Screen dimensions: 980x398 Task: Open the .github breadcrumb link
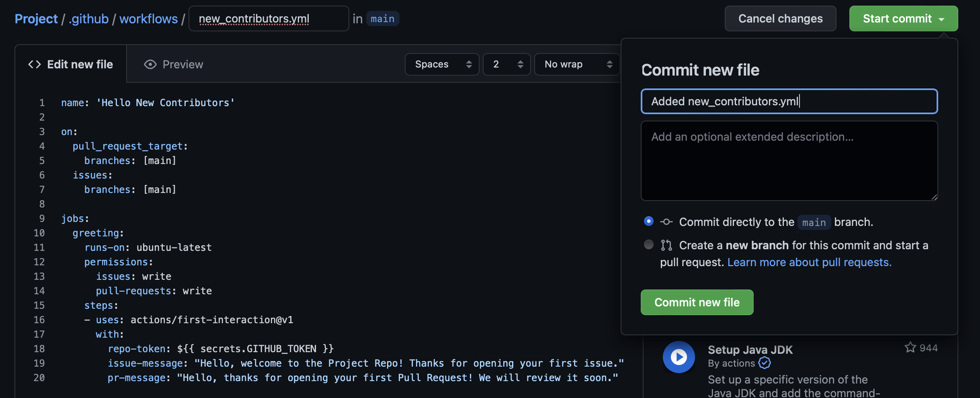tap(88, 18)
